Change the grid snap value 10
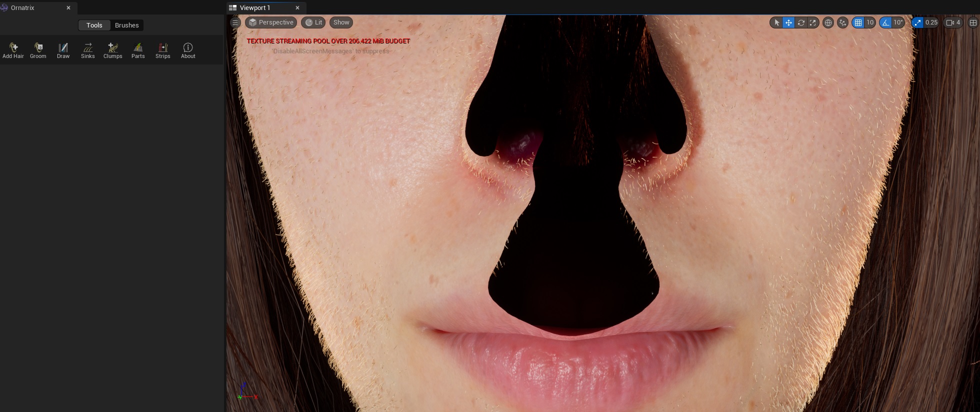Screen dimensions: 980x412 coord(870,22)
